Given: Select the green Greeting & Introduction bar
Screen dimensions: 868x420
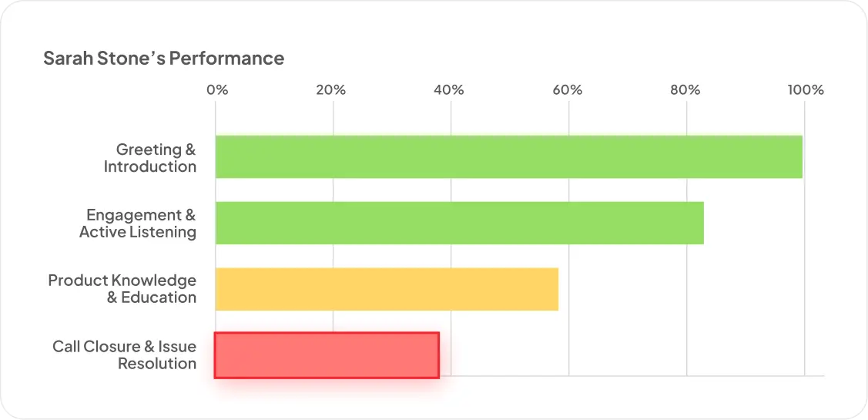Looking at the screenshot, I should [x=508, y=156].
